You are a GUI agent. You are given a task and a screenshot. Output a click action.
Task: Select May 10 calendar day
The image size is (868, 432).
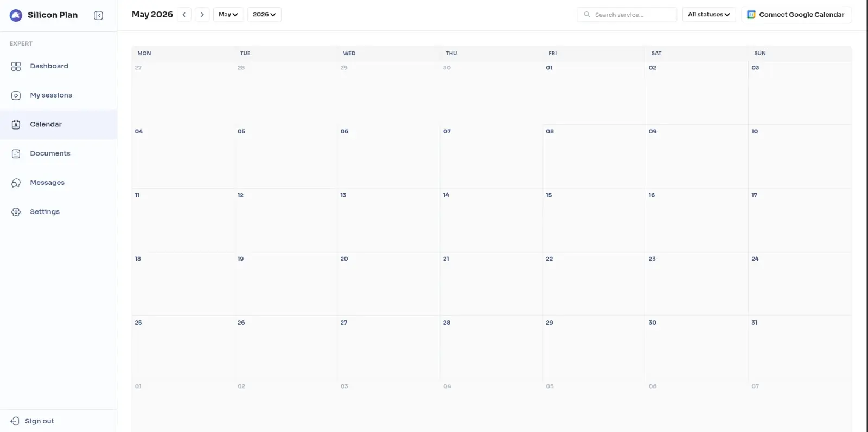tap(800, 157)
